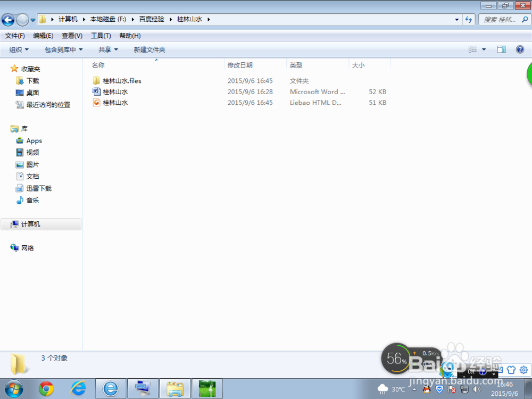Open the 视频 library
The height and width of the screenshot is (399, 532).
coord(33,152)
